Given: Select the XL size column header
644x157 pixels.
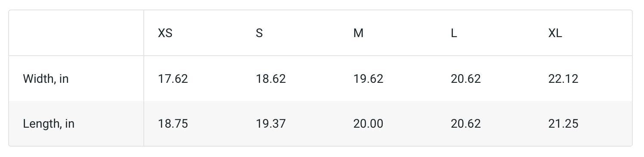Looking at the screenshot, I should (x=555, y=33).
